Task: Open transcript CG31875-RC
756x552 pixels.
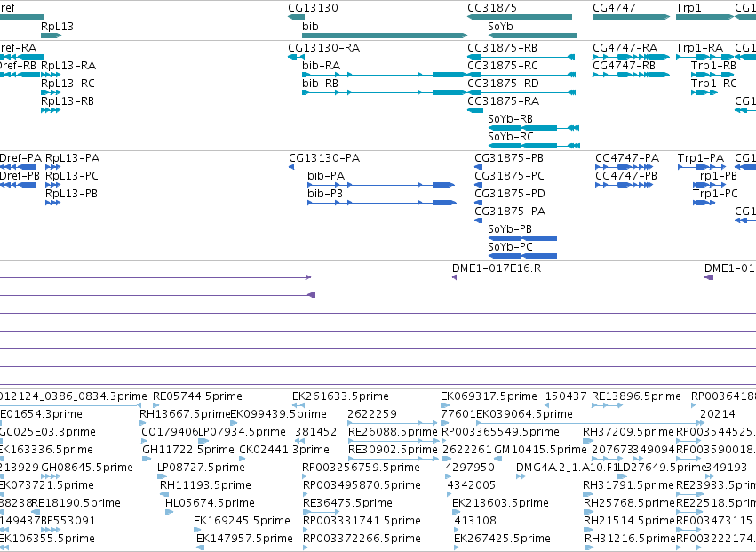Action: click(503, 66)
